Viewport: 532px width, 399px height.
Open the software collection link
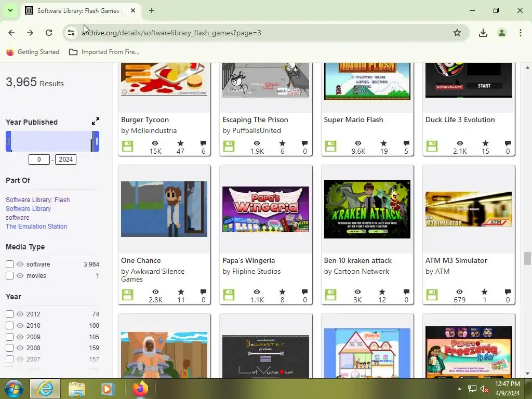tap(17, 218)
